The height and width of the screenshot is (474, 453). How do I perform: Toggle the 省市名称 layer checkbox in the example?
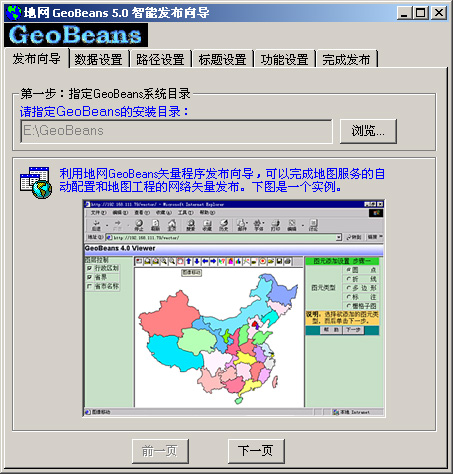[89, 286]
